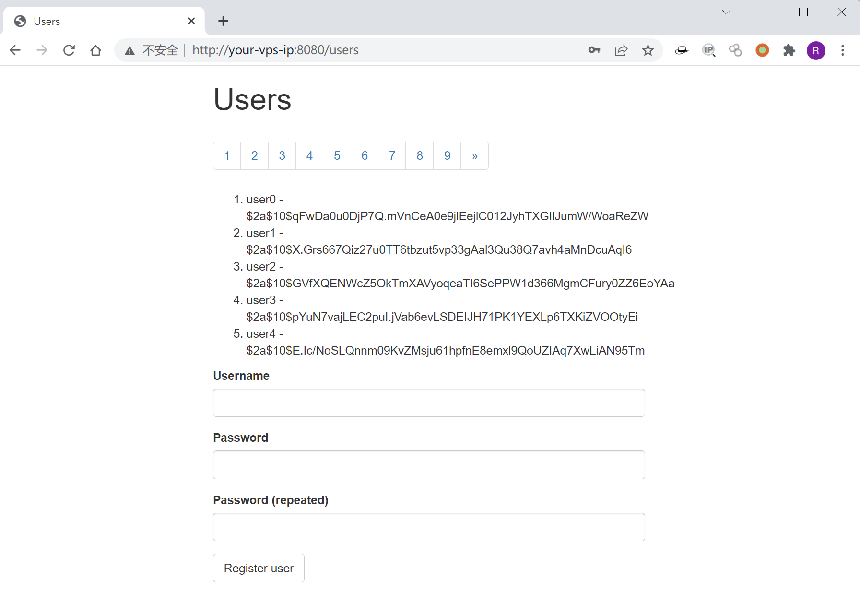Focus the Username input field

coord(429,403)
